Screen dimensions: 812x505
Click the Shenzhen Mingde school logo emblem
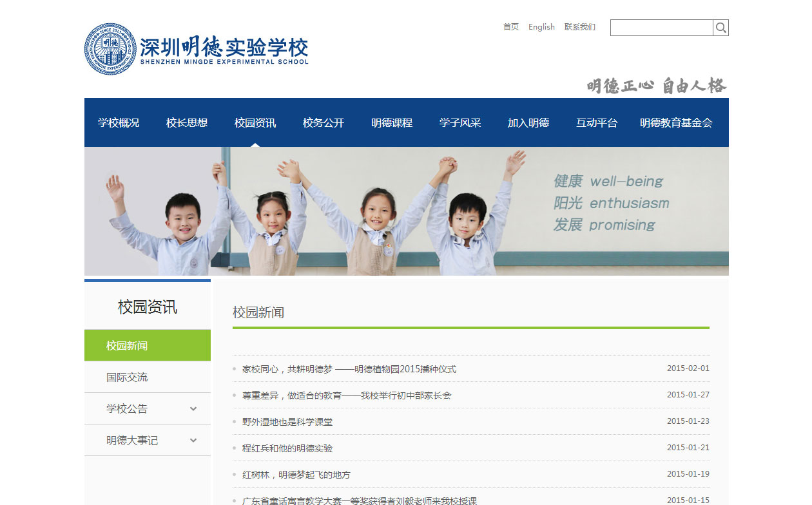coord(111,49)
